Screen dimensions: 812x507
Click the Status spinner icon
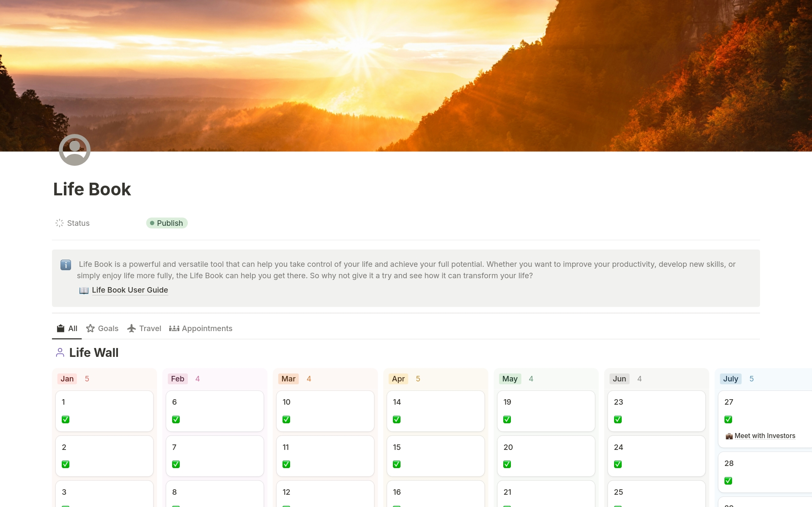pyautogui.click(x=59, y=223)
